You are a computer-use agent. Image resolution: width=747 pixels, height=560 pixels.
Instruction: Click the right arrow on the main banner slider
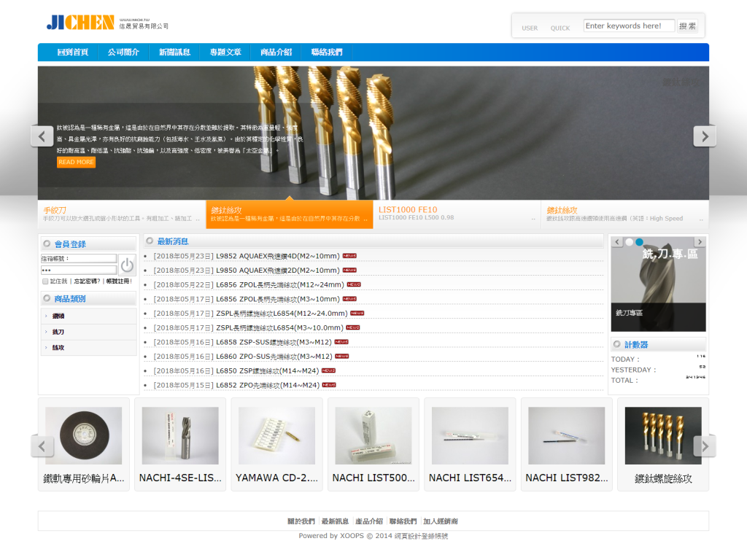(x=705, y=136)
